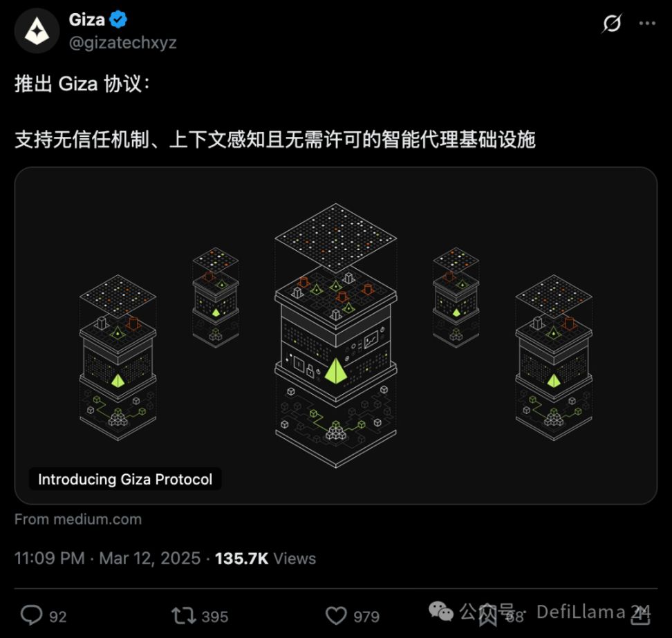
Task: Open the Introducing Giza Protocol card image
Action: (336, 335)
